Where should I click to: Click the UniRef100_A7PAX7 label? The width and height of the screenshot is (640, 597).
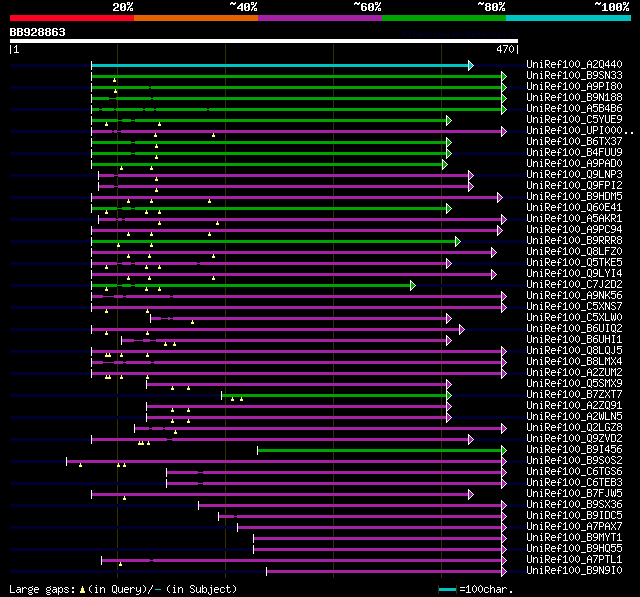point(574,527)
